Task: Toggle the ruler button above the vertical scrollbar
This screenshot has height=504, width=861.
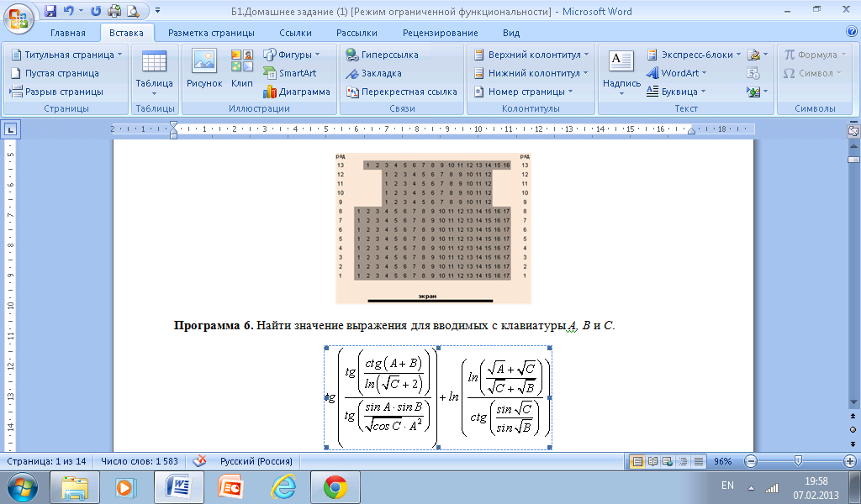Action: (x=853, y=131)
